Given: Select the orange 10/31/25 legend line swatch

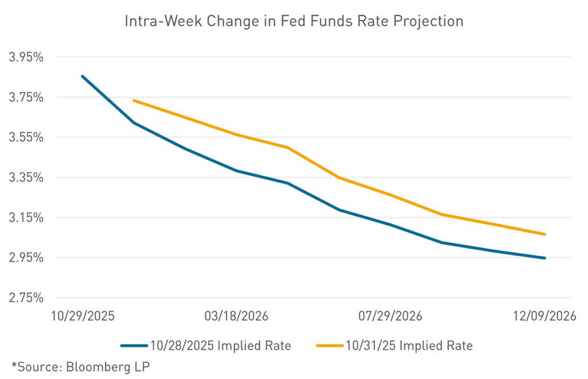Looking at the screenshot, I should [329, 346].
